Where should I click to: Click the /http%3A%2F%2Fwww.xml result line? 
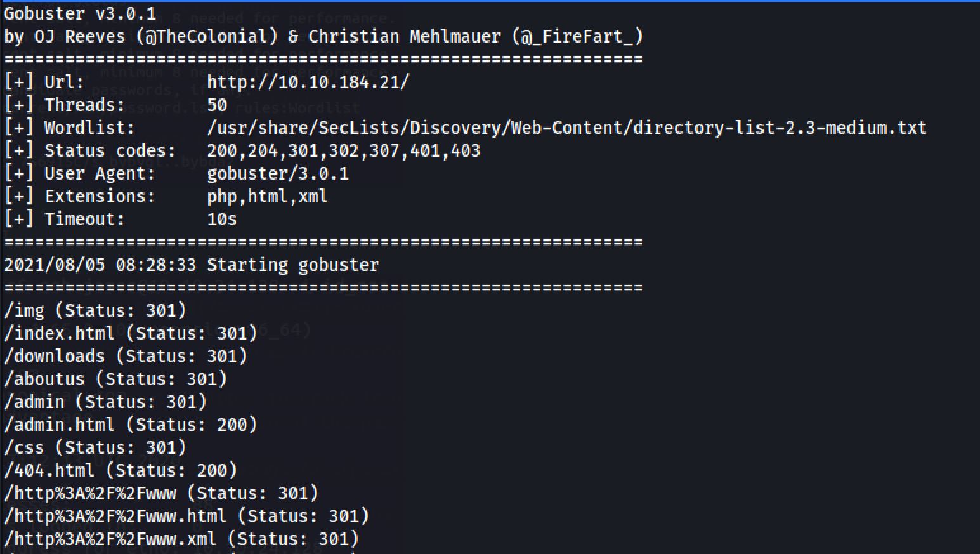pyautogui.click(x=181, y=539)
